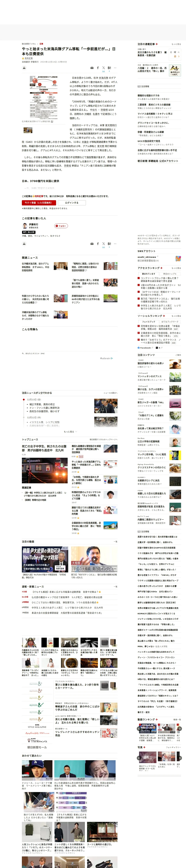
Task: Click the Think キャンパス logo
Action: point(37,741)
